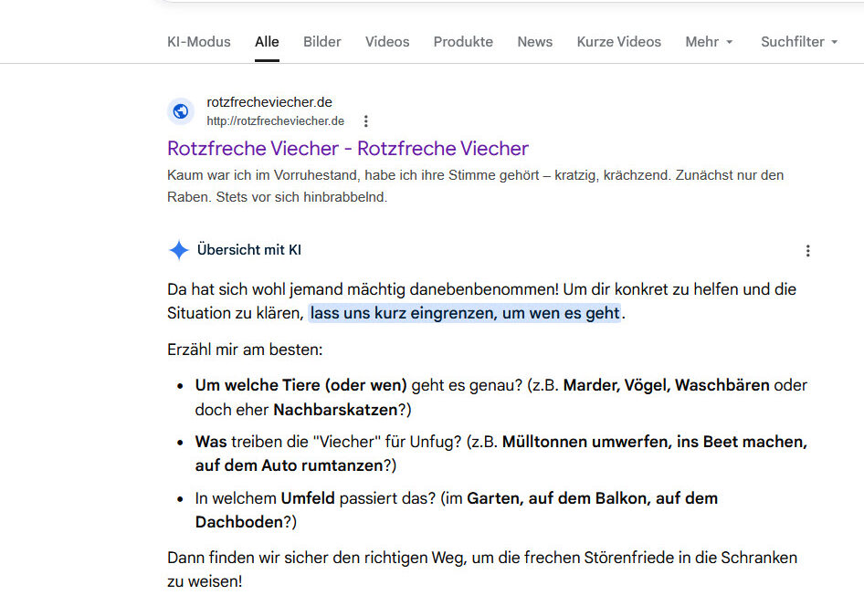Click the bold text 'Marder, Vögel, Waschbären'
This screenshot has width=864, height=616.
tap(666, 385)
